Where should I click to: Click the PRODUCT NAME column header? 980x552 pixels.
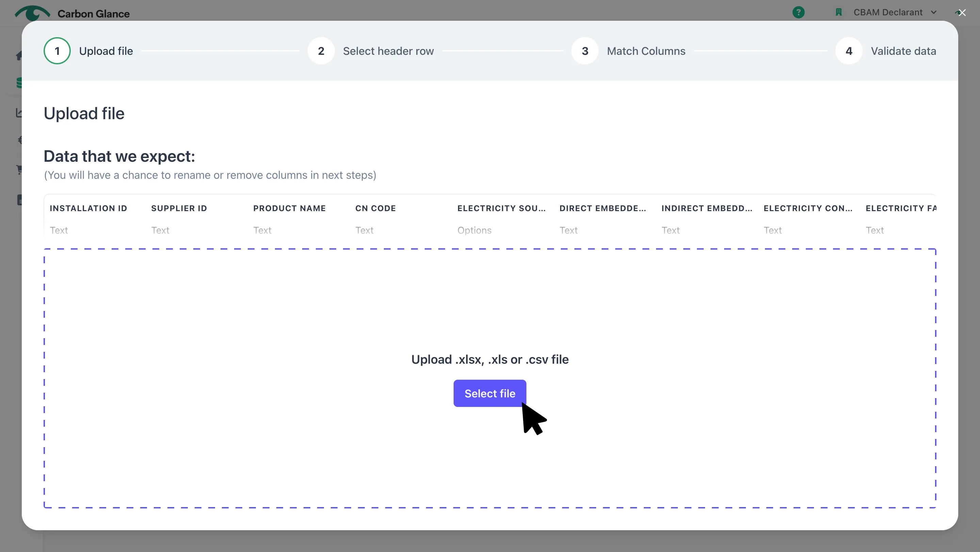[x=289, y=208]
